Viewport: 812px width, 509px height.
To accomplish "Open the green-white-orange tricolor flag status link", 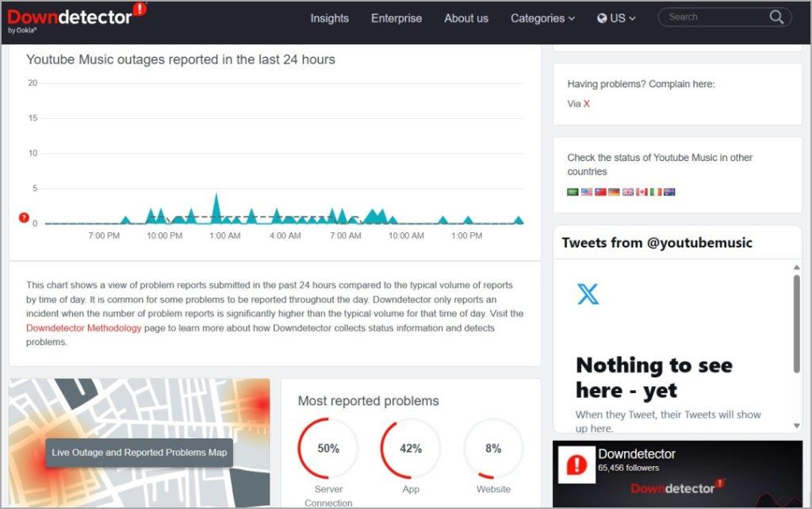I will [x=656, y=192].
